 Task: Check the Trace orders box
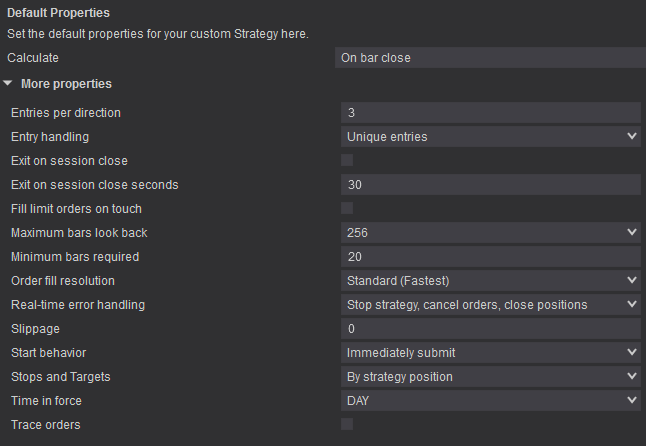[x=347, y=424]
